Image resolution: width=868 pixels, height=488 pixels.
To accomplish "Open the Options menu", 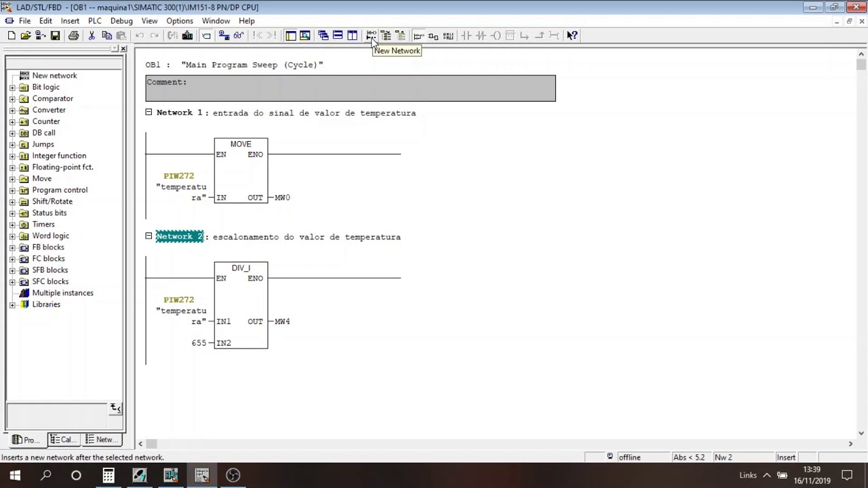I will point(180,21).
